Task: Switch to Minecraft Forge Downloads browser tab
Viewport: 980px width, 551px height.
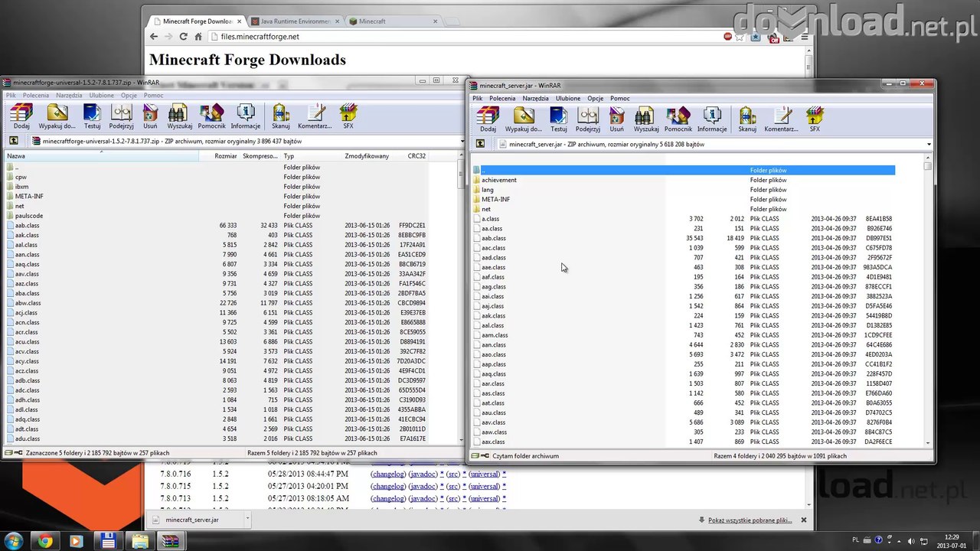Action: click(x=198, y=21)
